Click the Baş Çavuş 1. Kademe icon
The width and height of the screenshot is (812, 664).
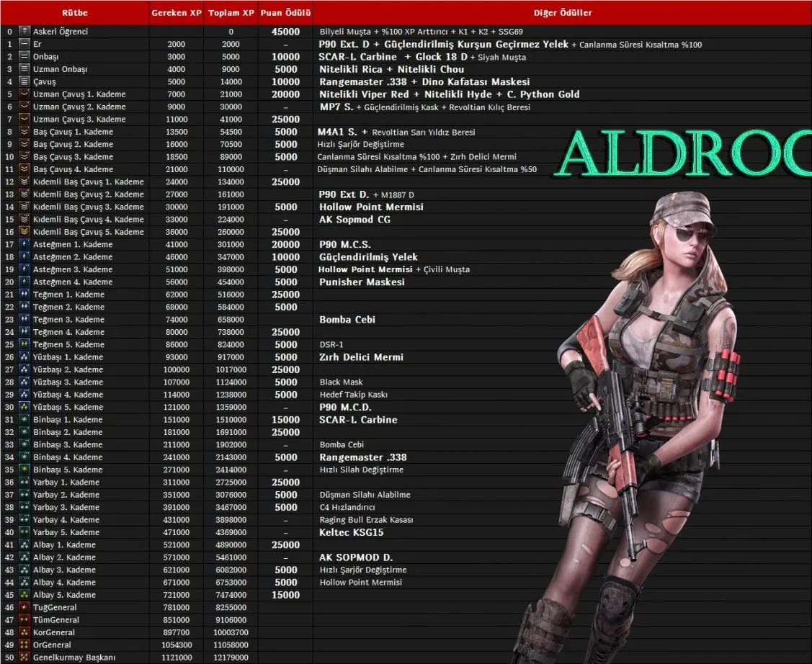coord(24,132)
